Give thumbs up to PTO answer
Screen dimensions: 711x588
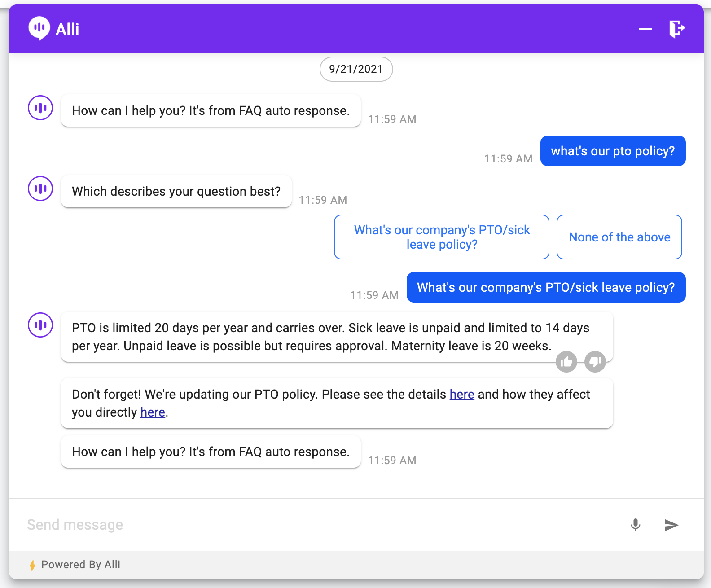click(566, 361)
